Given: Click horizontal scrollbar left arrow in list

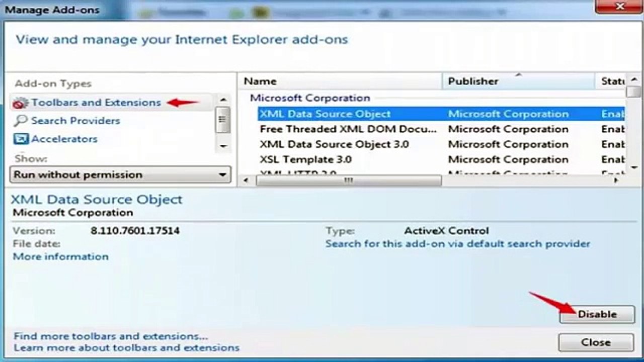Looking at the screenshot, I should [246, 180].
